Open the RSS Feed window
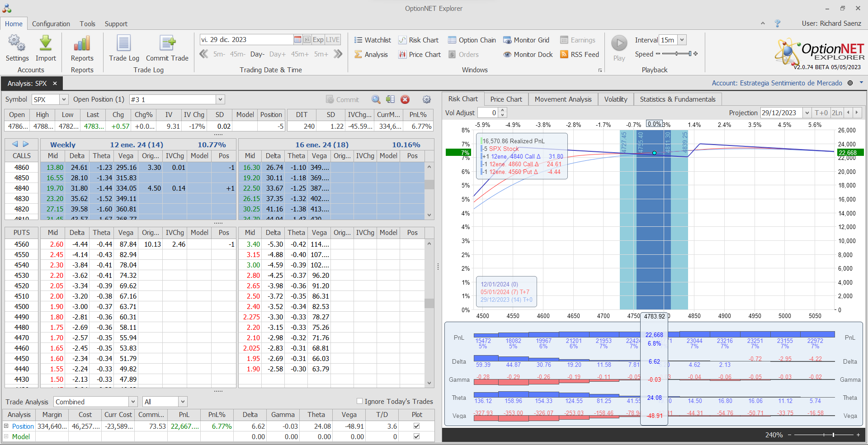868x445 pixels. click(580, 54)
